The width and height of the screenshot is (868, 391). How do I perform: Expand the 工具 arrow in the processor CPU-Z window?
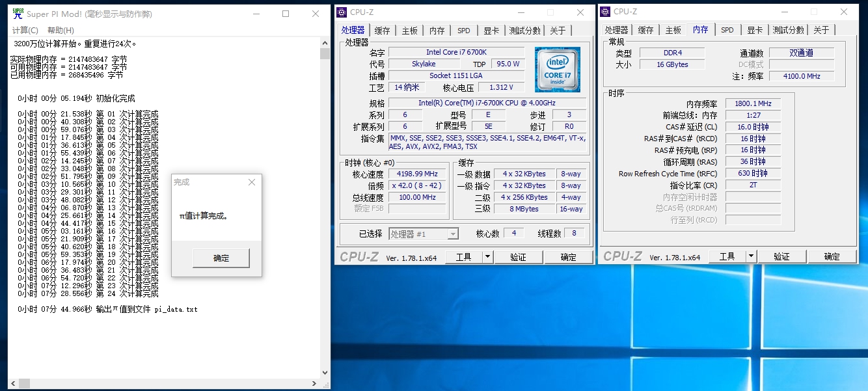click(x=488, y=257)
